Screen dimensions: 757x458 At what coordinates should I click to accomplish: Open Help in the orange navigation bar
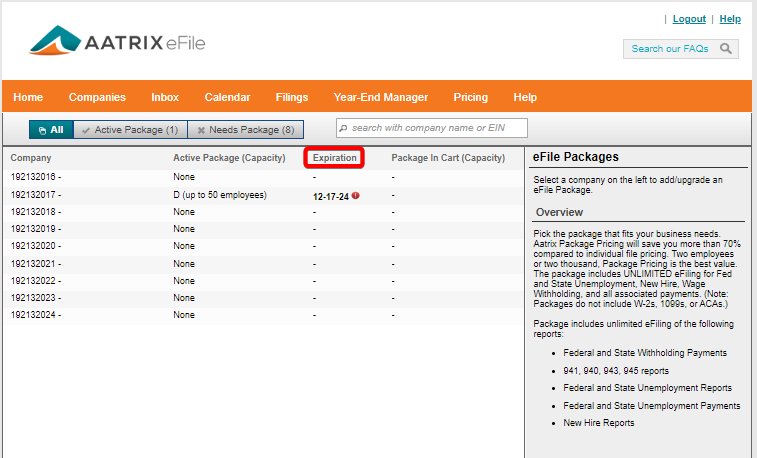(x=525, y=97)
